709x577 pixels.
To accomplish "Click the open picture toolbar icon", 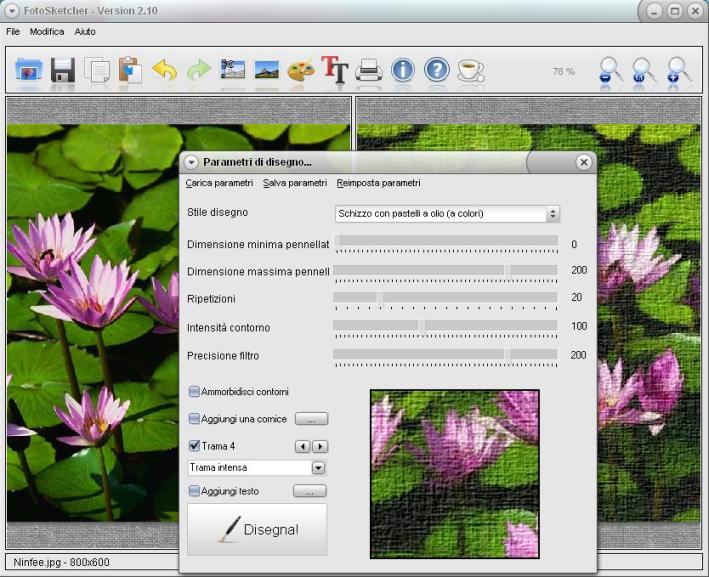I will pos(29,70).
